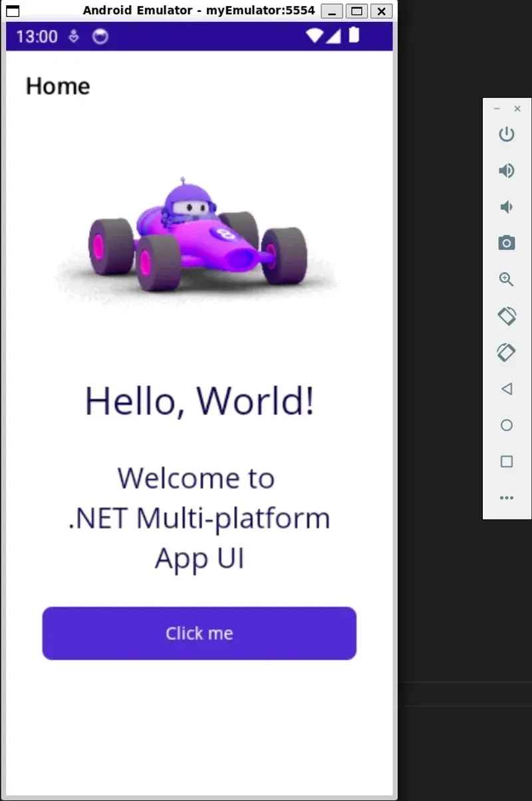Tap the Wi-Fi icon in the status bar

click(315, 37)
